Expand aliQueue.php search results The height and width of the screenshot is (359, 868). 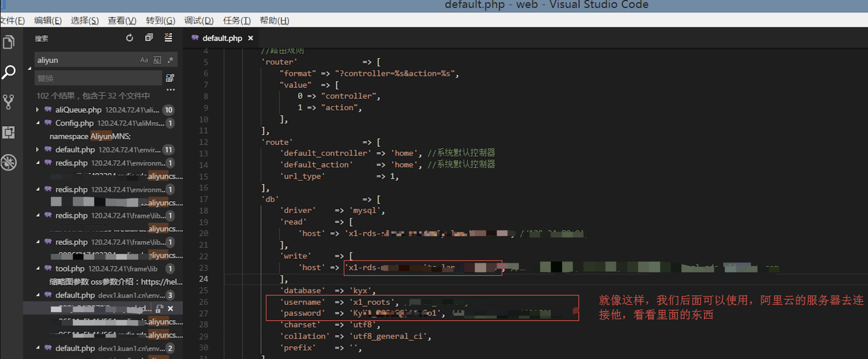tap(37, 110)
